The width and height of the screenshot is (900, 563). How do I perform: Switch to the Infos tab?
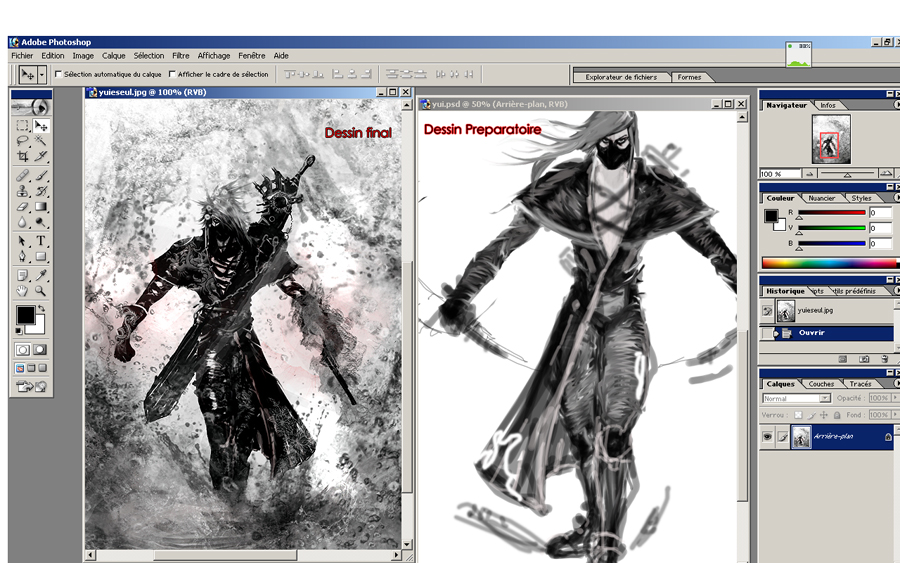point(828,105)
